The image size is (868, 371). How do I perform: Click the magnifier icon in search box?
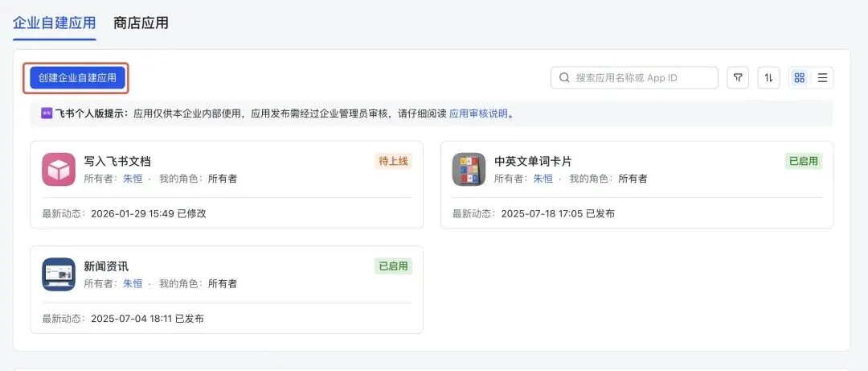click(564, 78)
